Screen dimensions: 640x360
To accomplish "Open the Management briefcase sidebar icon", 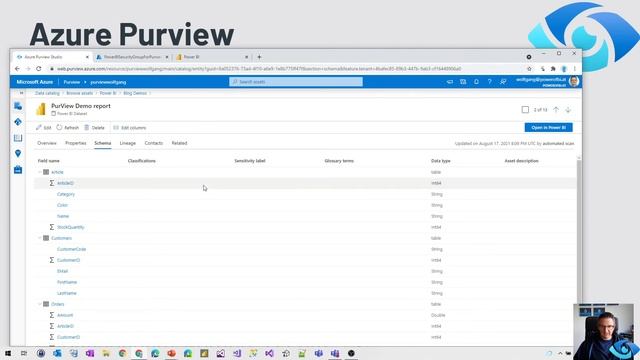I will tap(18, 170).
